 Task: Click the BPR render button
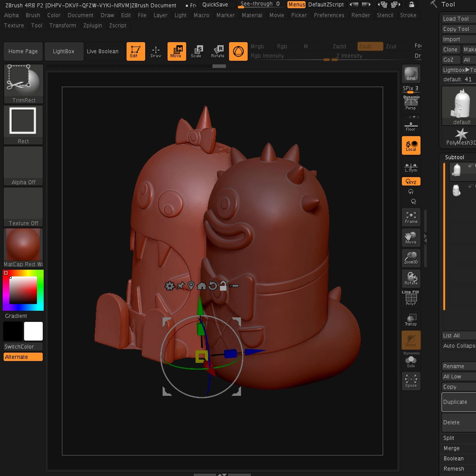(411, 74)
